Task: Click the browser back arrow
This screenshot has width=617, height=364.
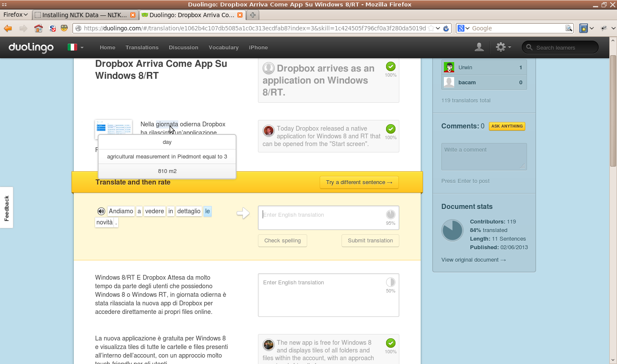Action: [8, 28]
